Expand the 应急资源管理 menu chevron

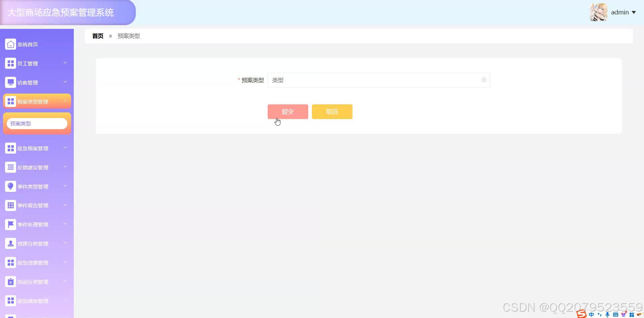coord(65,262)
